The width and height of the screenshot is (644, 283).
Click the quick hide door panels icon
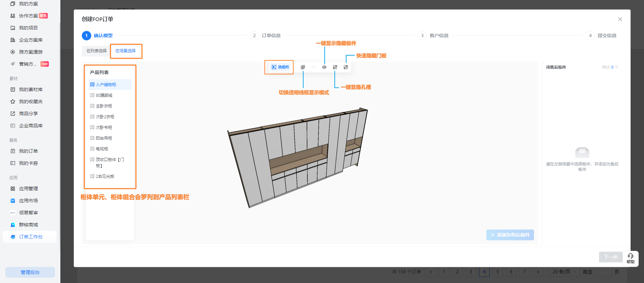[x=346, y=67]
